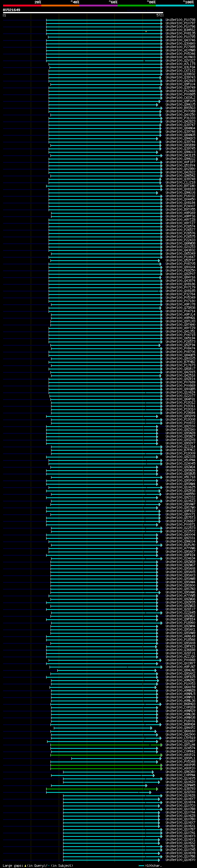Image resolution: width=197 pixels, height=868 pixels.
Task: Select hit UniRef100_P18960
Action: coord(180,622)
